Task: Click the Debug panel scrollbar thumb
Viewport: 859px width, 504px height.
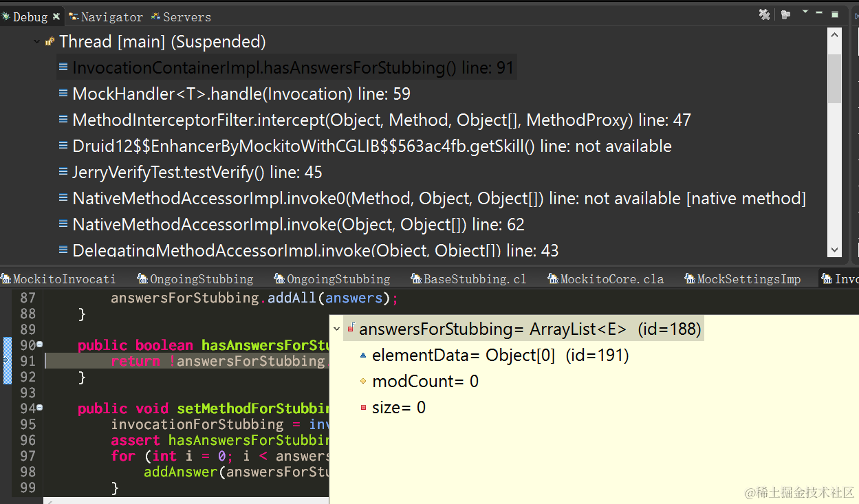Action: [x=834, y=78]
